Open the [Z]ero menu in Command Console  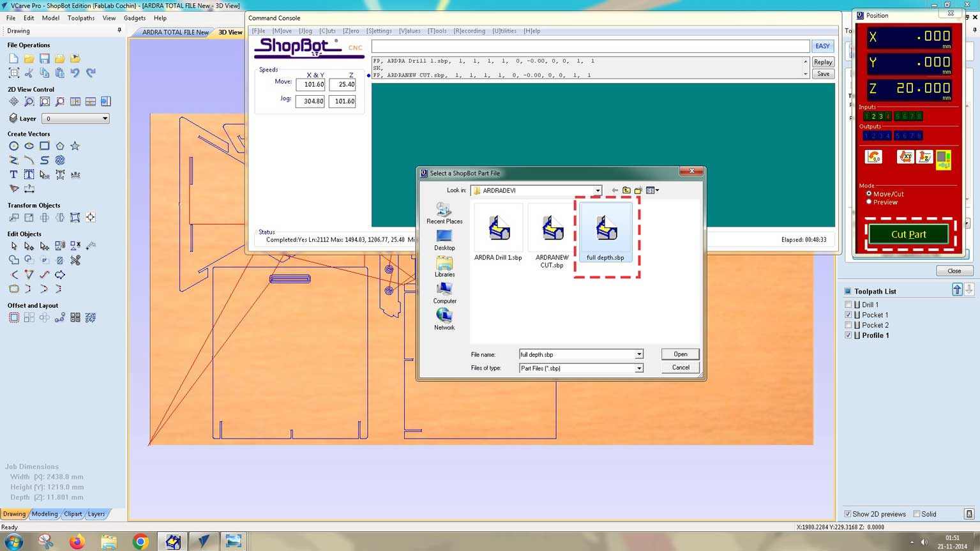click(351, 31)
